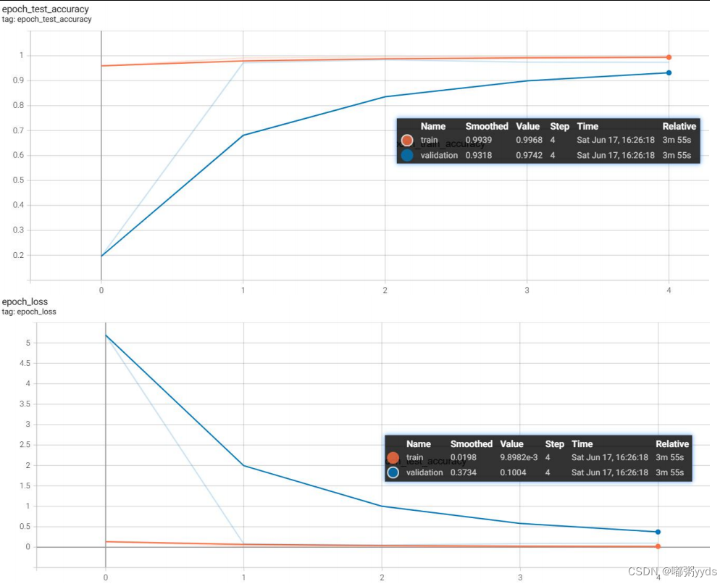Click x-axis label 3 under accuracy chart

527,290
